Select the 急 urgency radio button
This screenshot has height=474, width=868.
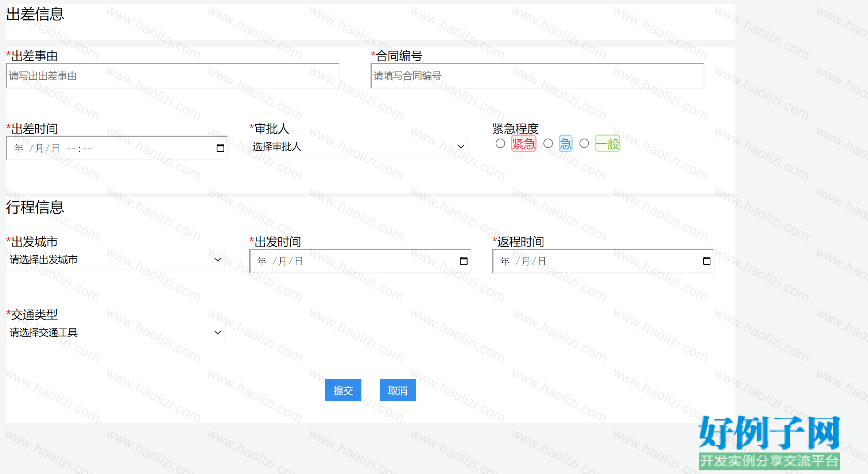click(x=548, y=144)
